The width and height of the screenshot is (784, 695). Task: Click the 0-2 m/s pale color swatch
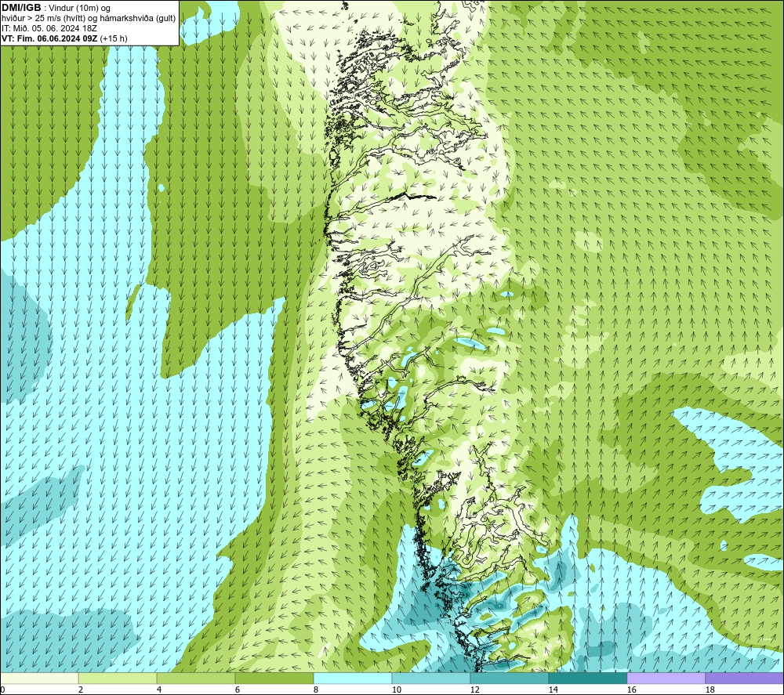click(39, 678)
